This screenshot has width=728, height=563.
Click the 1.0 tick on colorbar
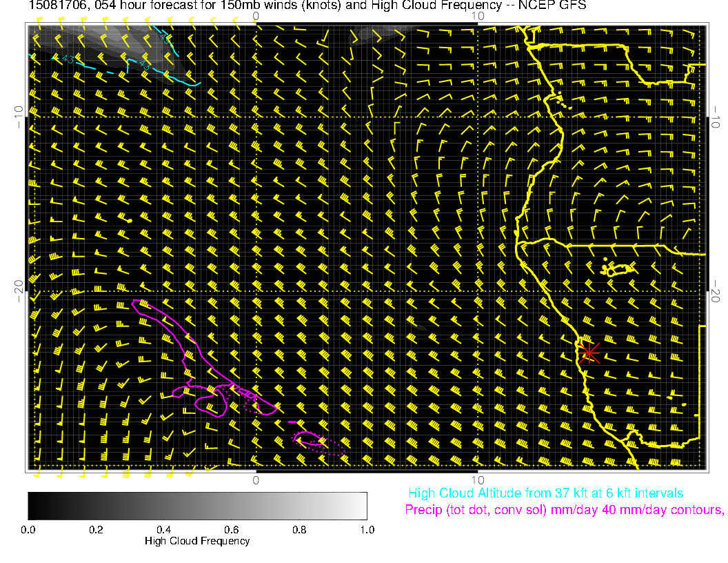(367, 529)
